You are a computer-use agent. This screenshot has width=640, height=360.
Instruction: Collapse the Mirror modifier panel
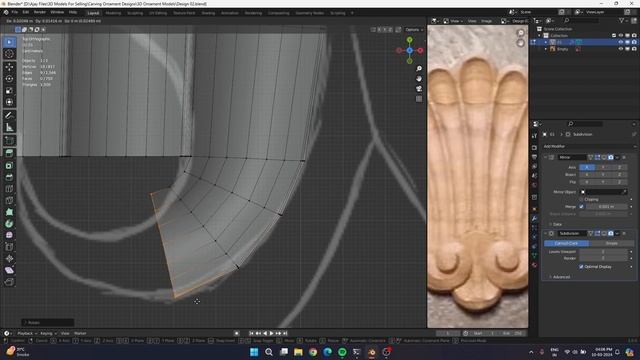coord(545,157)
